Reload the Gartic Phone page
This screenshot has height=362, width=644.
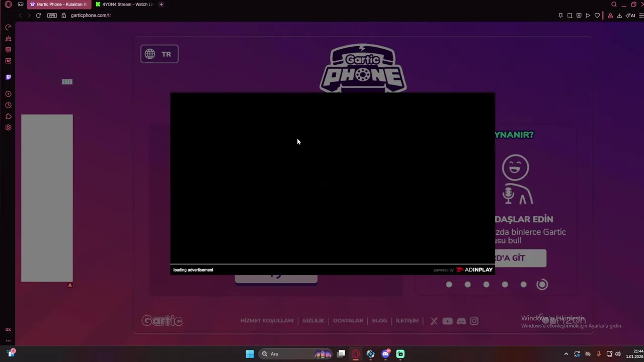pyautogui.click(x=38, y=16)
